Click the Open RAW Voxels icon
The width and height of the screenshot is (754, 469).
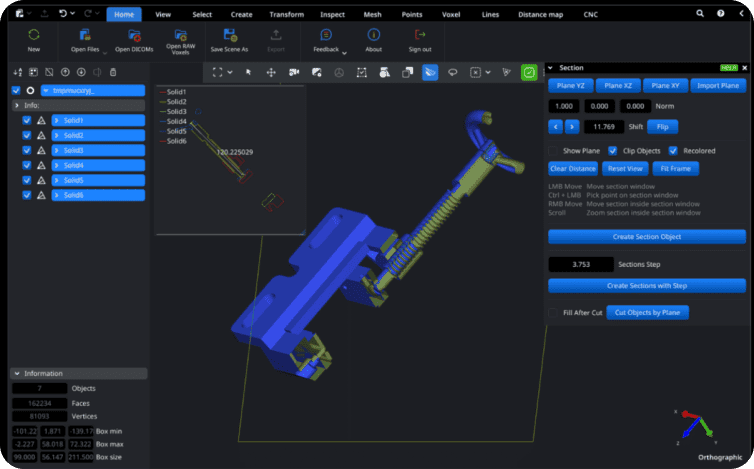180,35
